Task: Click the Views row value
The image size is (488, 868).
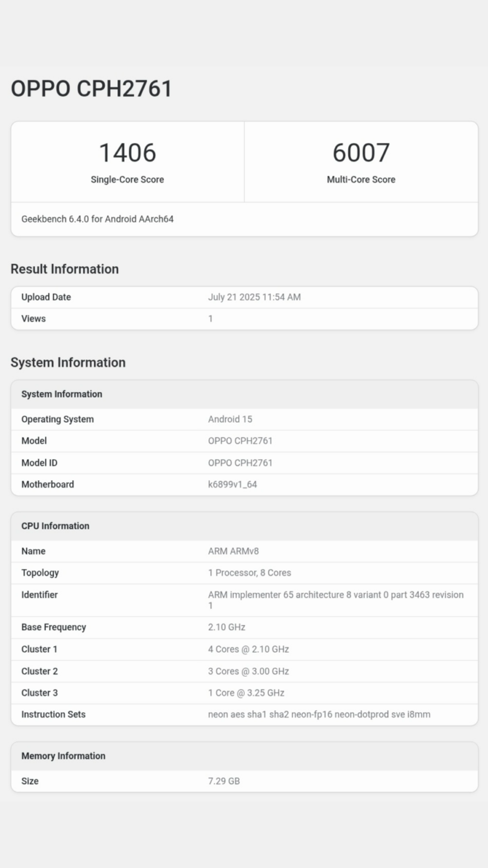Action: [x=211, y=319]
